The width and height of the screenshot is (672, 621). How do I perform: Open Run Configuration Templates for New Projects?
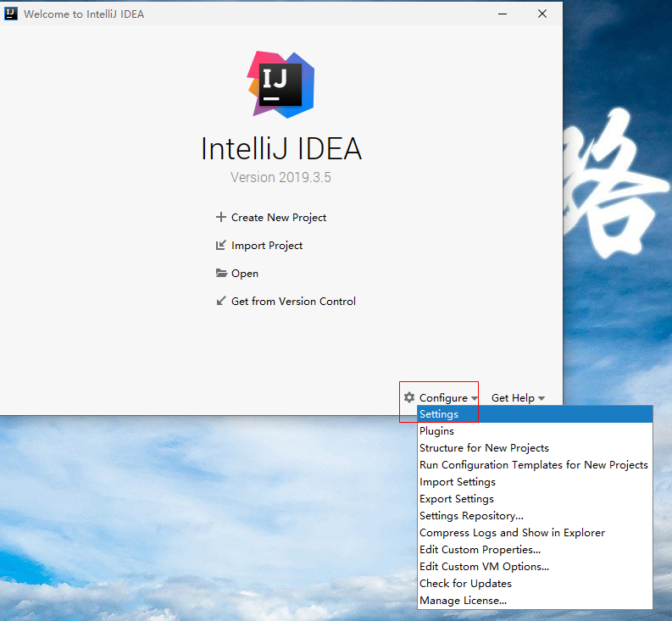coord(535,465)
